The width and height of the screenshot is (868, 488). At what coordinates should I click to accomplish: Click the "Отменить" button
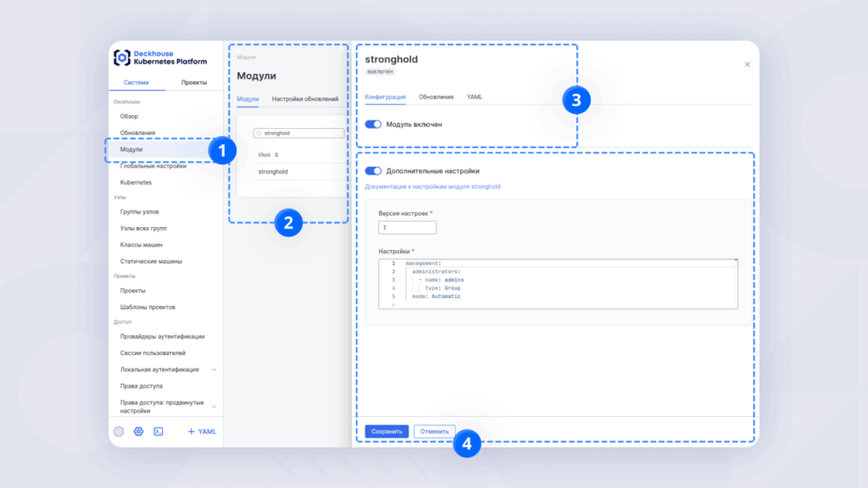[434, 431]
